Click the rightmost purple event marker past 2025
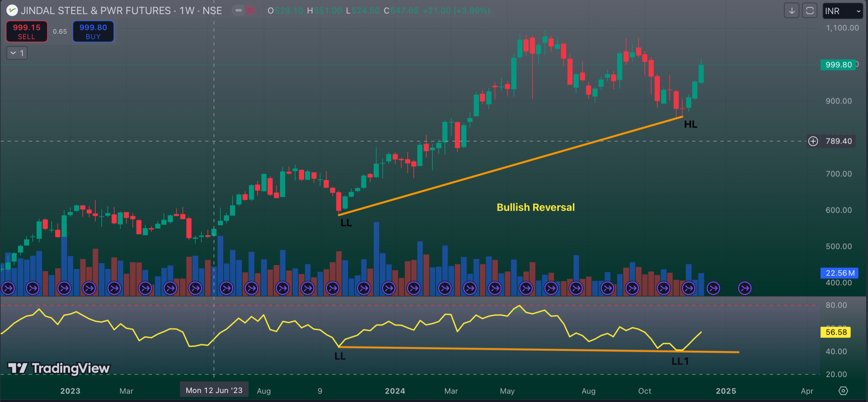The image size is (868, 402). click(x=744, y=288)
